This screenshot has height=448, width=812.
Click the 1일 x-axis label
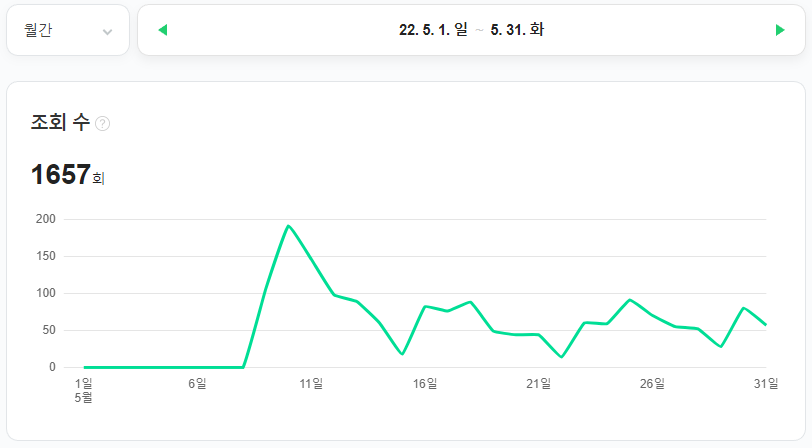tap(84, 383)
